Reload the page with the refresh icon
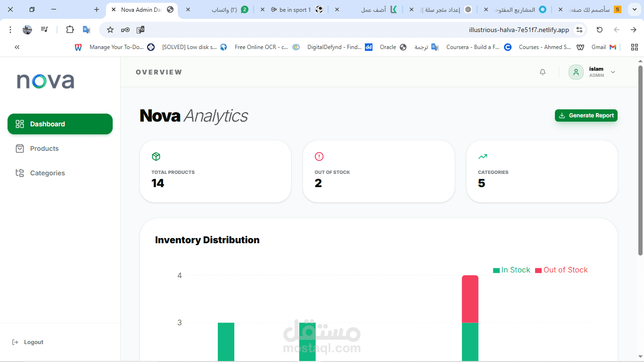The height and width of the screenshot is (362, 644). click(600, 30)
